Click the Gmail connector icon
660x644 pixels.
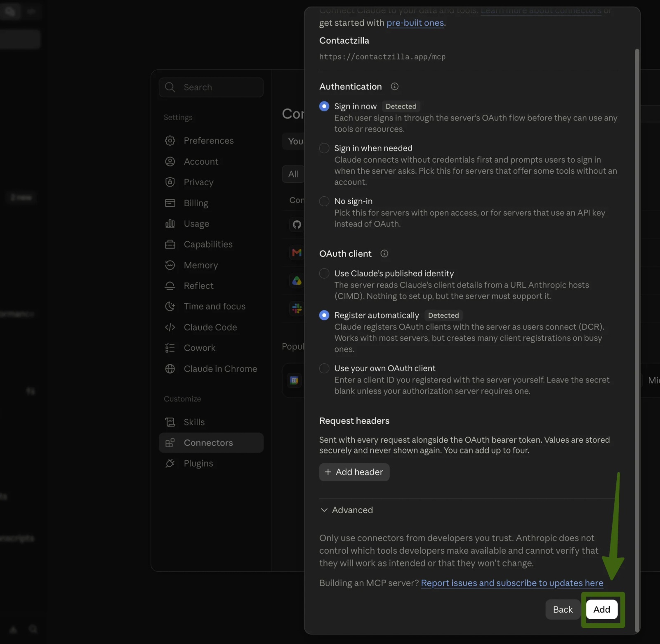pyautogui.click(x=297, y=252)
